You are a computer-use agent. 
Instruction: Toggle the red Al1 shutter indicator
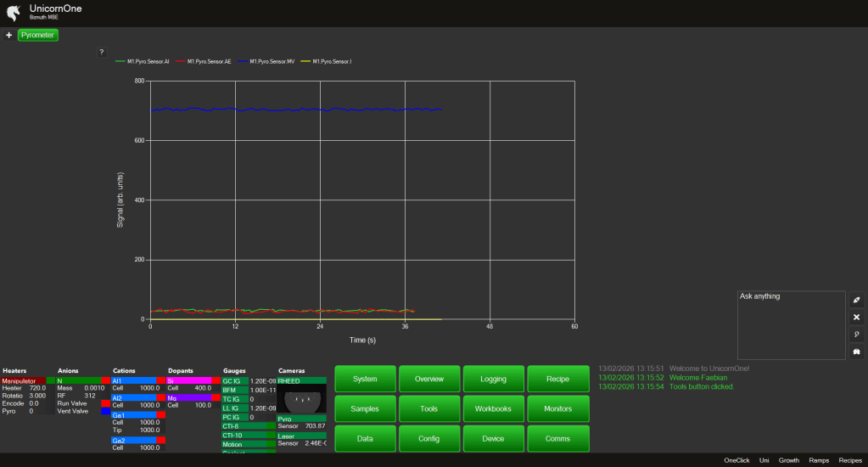click(x=160, y=381)
